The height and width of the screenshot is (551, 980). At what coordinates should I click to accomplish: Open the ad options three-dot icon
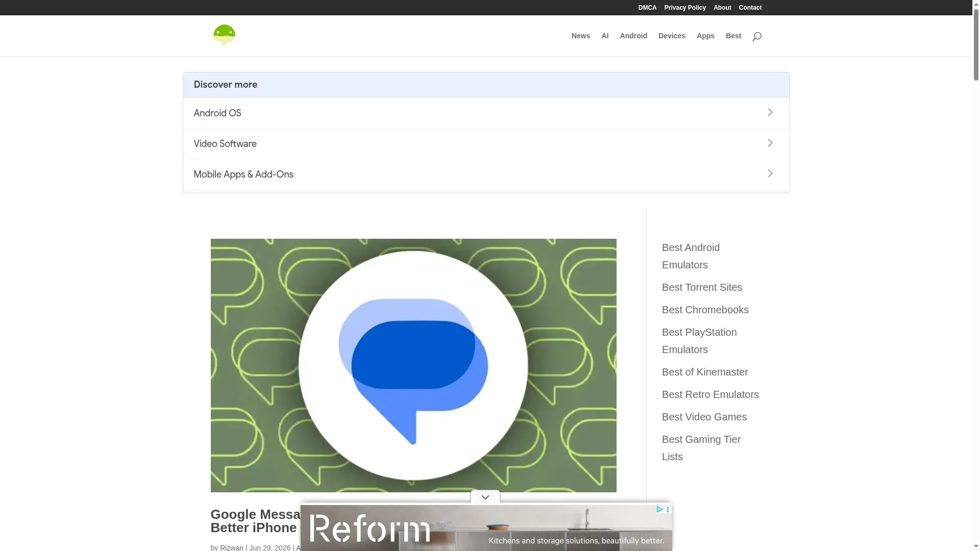pos(668,509)
